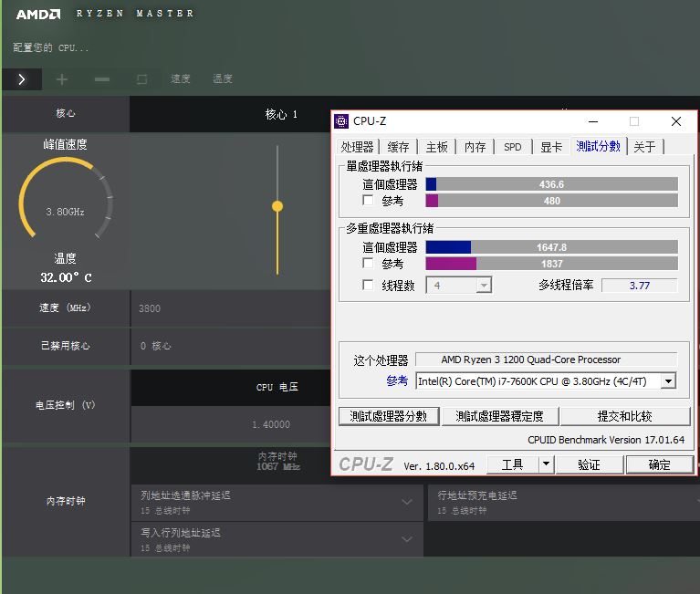This screenshot has width=700, height=594.
Task: Click the 验证 button
Action: coord(589,464)
